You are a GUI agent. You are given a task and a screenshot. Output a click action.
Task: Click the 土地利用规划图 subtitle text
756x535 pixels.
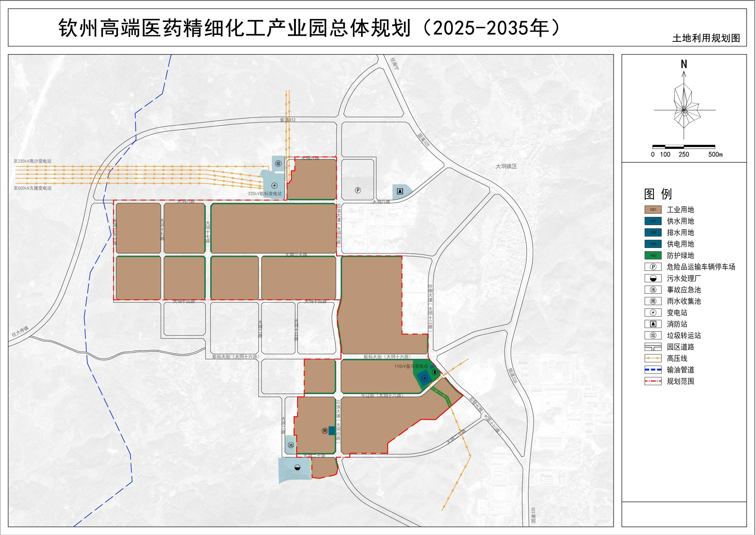(x=706, y=38)
